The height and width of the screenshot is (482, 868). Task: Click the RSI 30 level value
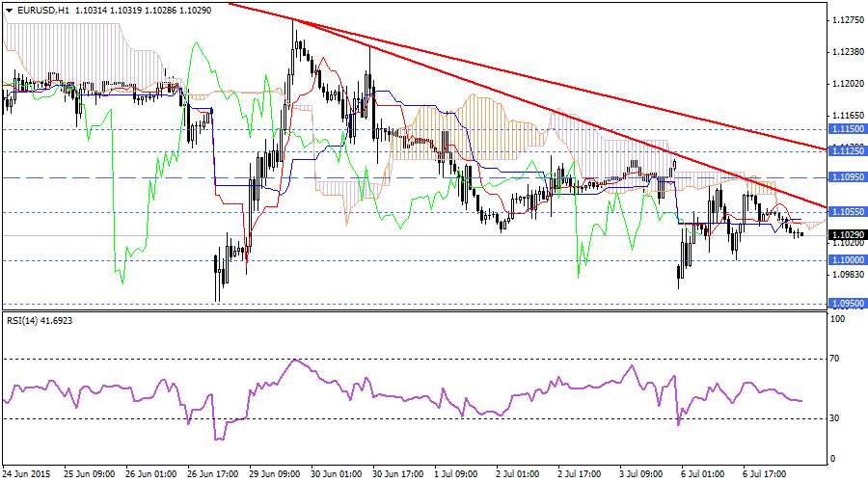(x=835, y=417)
